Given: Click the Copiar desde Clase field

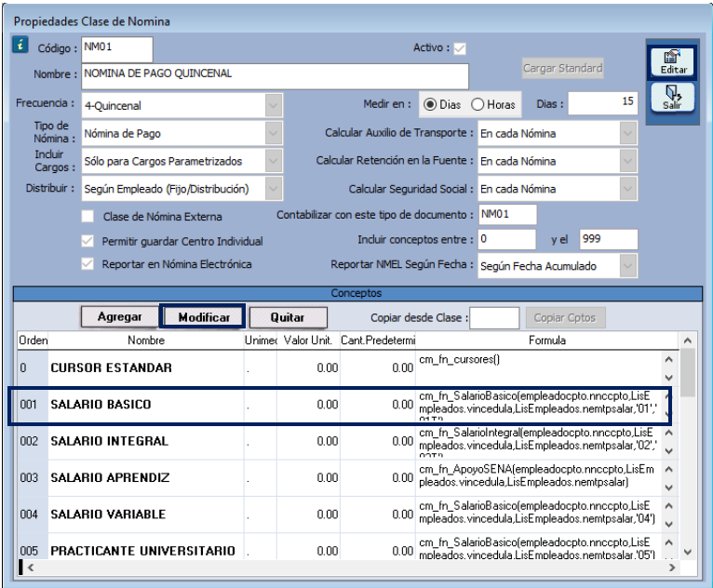Looking at the screenshot, I should tap(494, 317).
